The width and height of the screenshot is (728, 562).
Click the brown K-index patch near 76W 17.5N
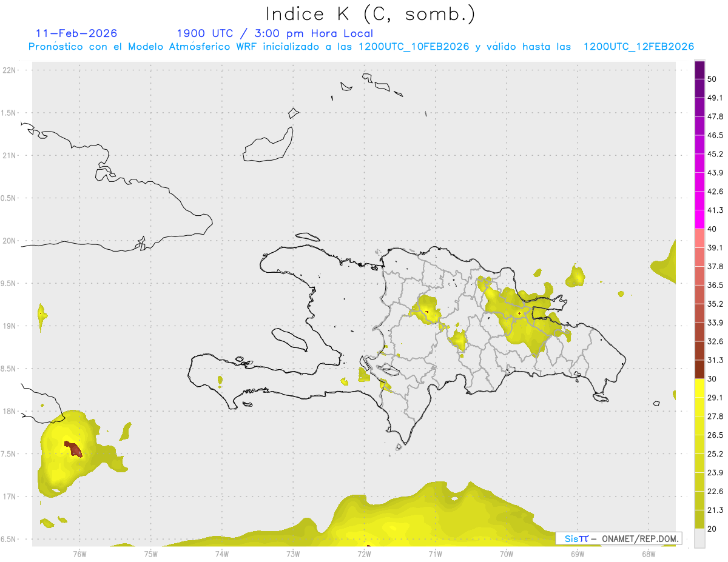tap(73, 449)
